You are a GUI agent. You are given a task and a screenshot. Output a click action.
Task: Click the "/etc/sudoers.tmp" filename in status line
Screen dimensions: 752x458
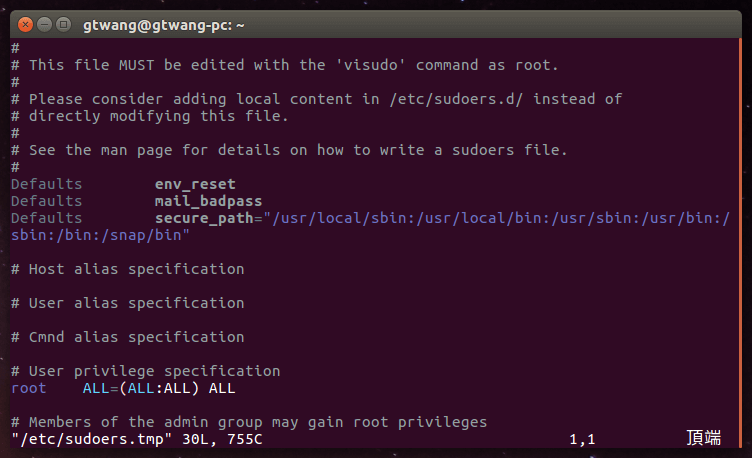point(91,439)
